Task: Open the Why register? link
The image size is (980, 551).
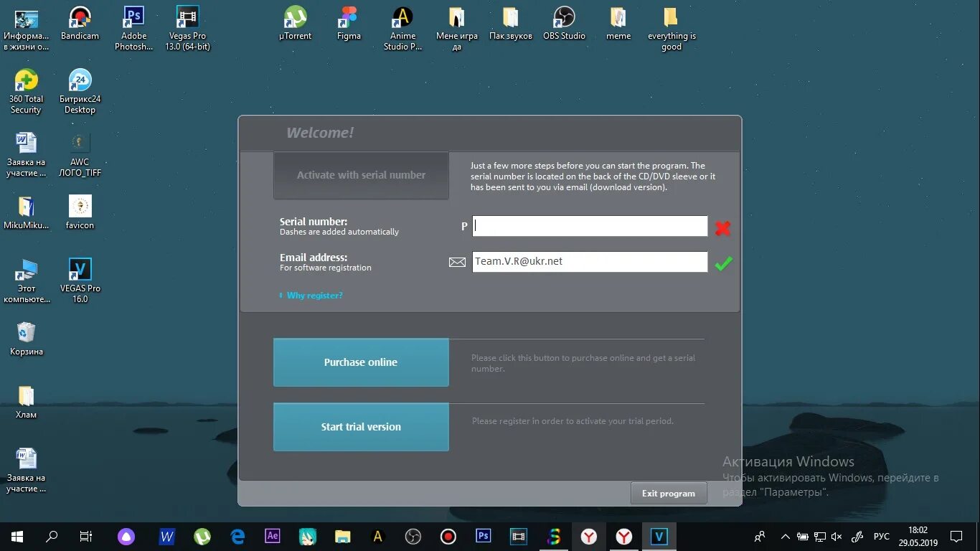Action: click(x=314, y=296)
